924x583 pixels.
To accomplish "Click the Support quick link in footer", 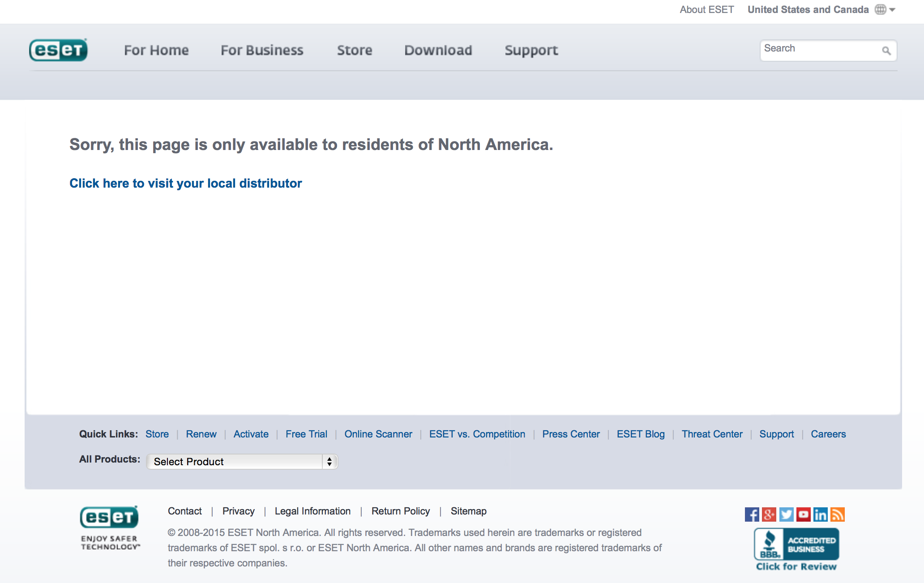I will point(776,434).
